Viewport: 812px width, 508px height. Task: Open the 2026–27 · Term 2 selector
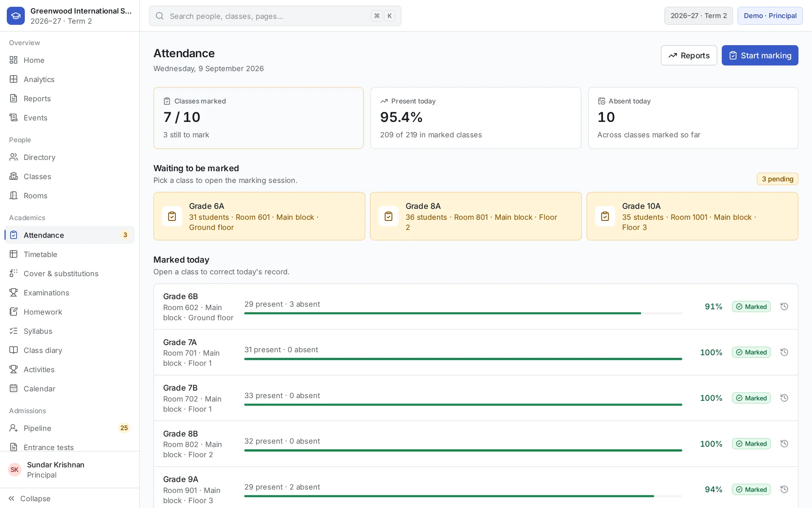pyautogui.click(x=698, y=16)
